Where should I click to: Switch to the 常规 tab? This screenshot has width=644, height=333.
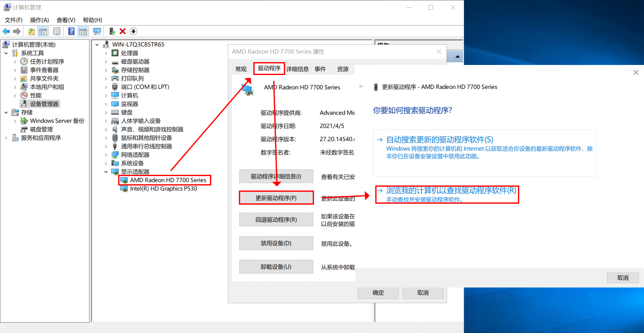[241, 69]
